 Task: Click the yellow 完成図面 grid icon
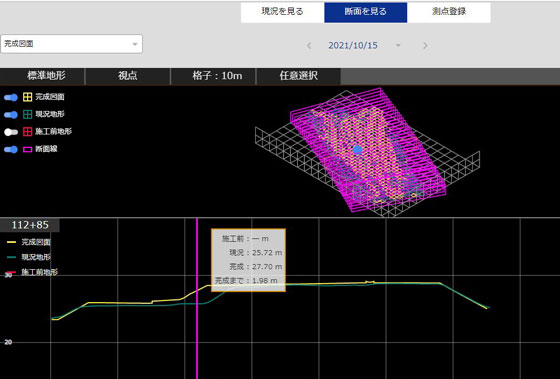click(x=28, y=97)
